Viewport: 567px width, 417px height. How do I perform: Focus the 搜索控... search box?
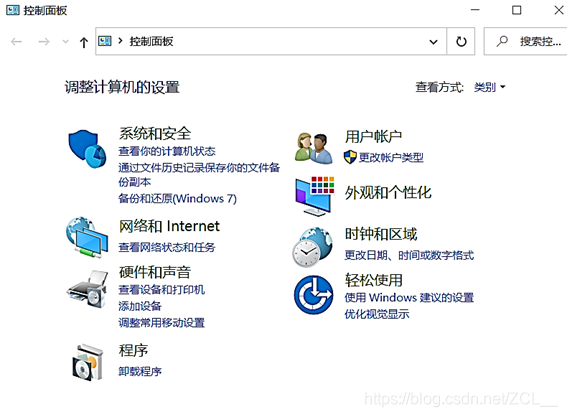525,41
